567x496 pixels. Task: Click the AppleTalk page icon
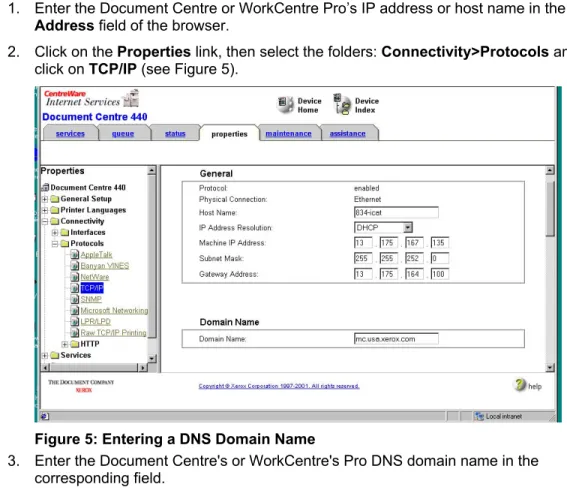click(74, 255)
